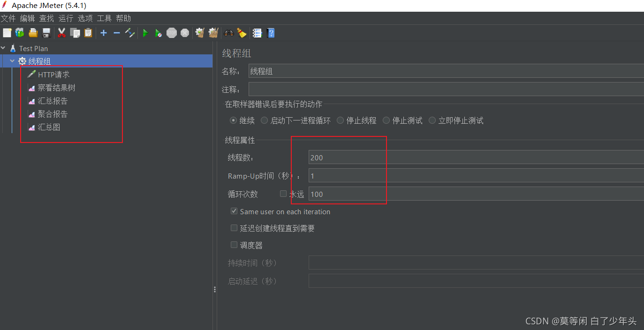This screenshot has width=644, height=330.
Task: Create a new test plan with New icon
Action: (x=7, y=33)
